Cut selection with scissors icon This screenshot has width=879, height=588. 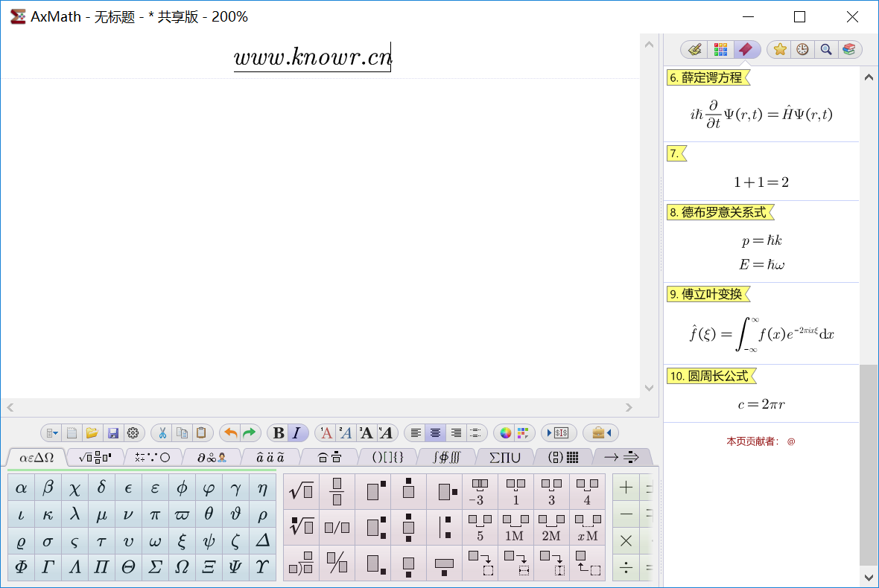point(162,433)
